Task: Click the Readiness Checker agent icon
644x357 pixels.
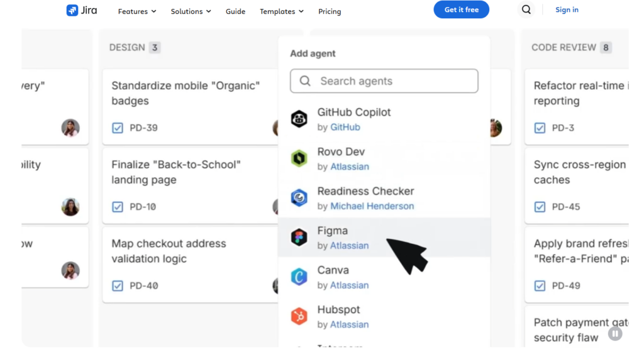Action: pyautogui.click(x=299, y=198)
